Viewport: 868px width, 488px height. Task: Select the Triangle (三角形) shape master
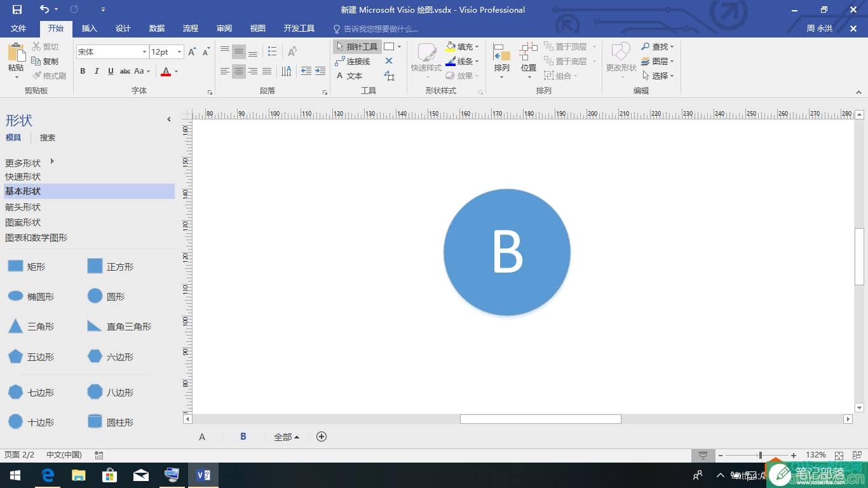coord(31,326)
